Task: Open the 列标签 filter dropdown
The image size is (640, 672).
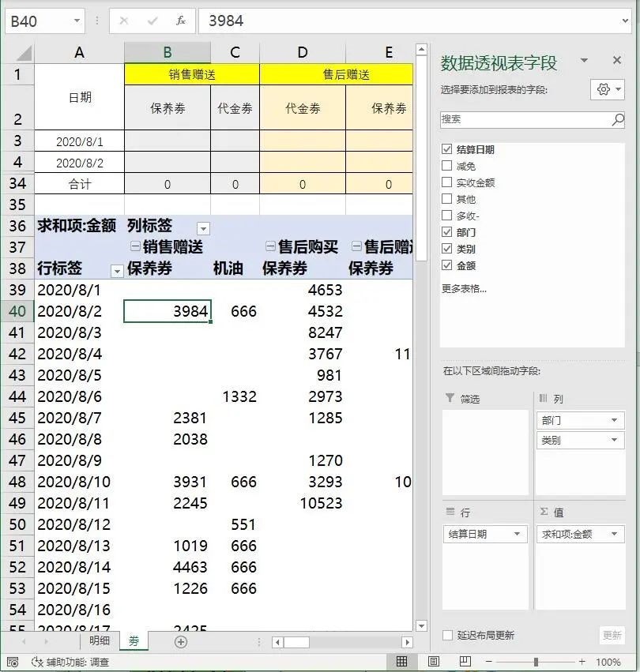Action: click(x=203, y=228)
